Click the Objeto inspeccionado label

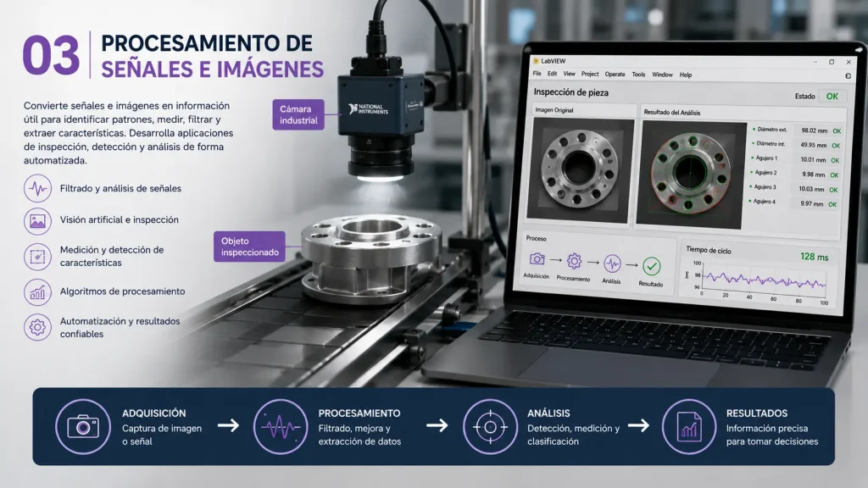(x=250, y=247)
